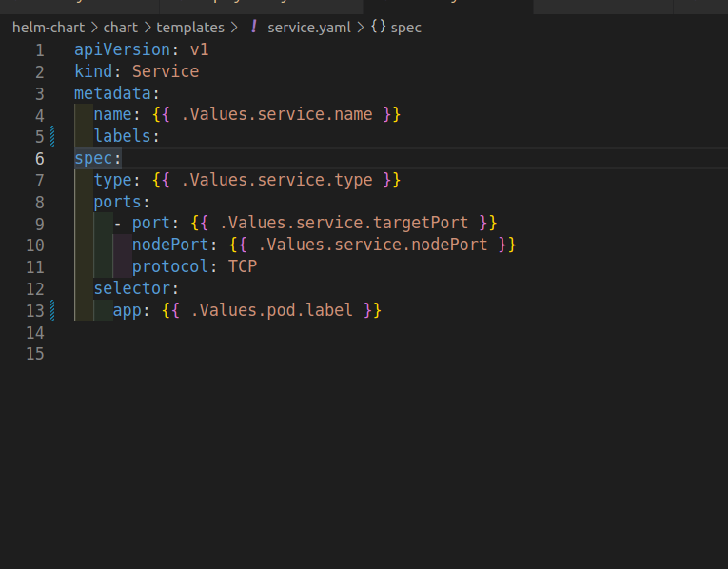The width and height of the screenshot is (728, 569).
Task: Click the YAML exclamation file icon in breadcrumb
Action: [x=253, y=27]
